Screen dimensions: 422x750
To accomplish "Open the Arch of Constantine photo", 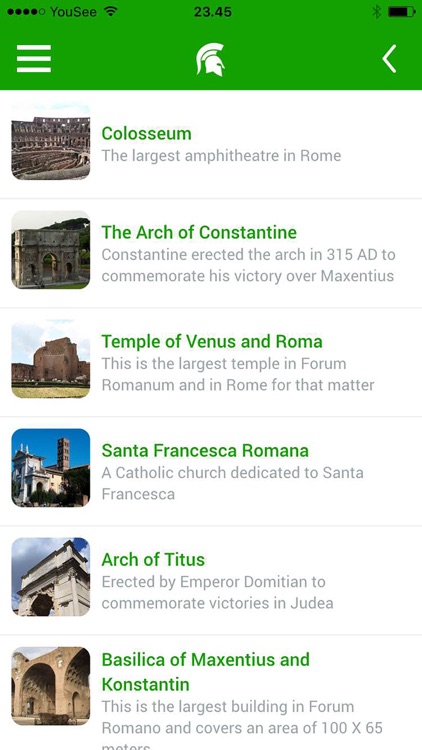I will click(51, 250).
